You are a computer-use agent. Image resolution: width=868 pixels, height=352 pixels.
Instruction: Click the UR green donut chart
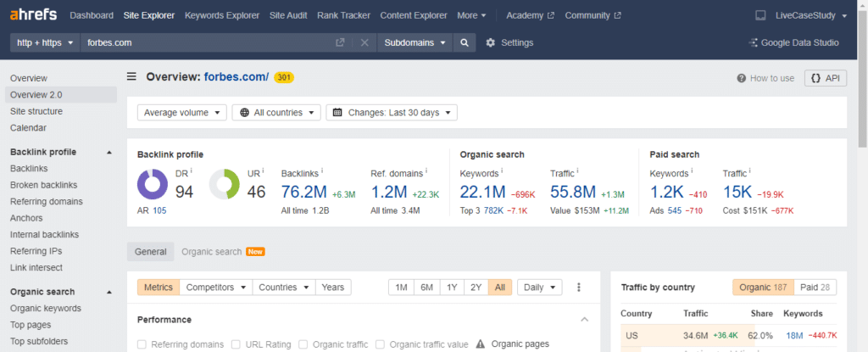click(224, 185)
